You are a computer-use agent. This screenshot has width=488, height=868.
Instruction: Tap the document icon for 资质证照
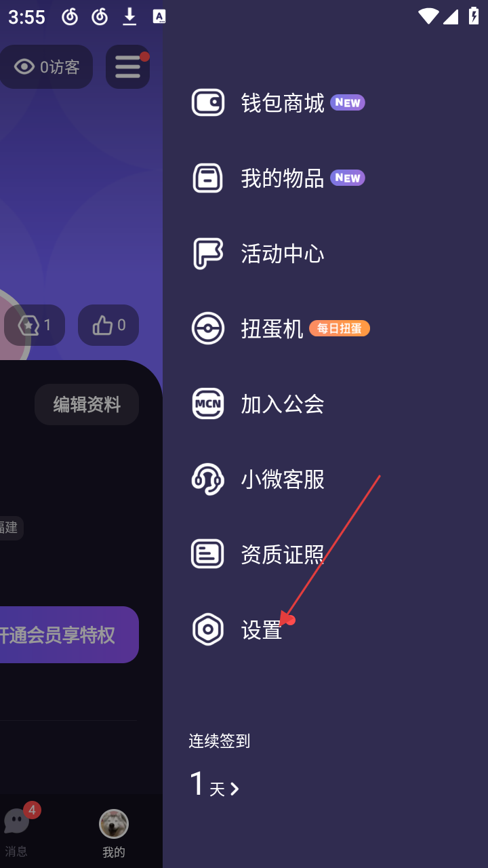click(207, 554)
